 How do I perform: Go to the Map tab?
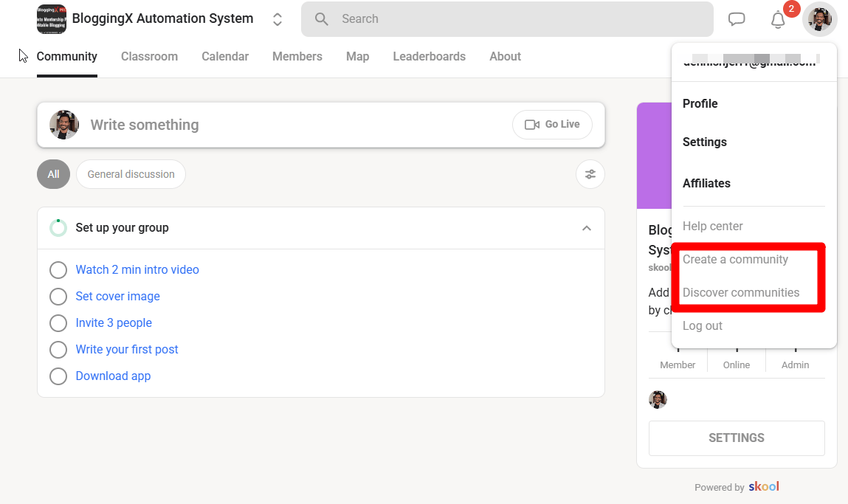357,56
